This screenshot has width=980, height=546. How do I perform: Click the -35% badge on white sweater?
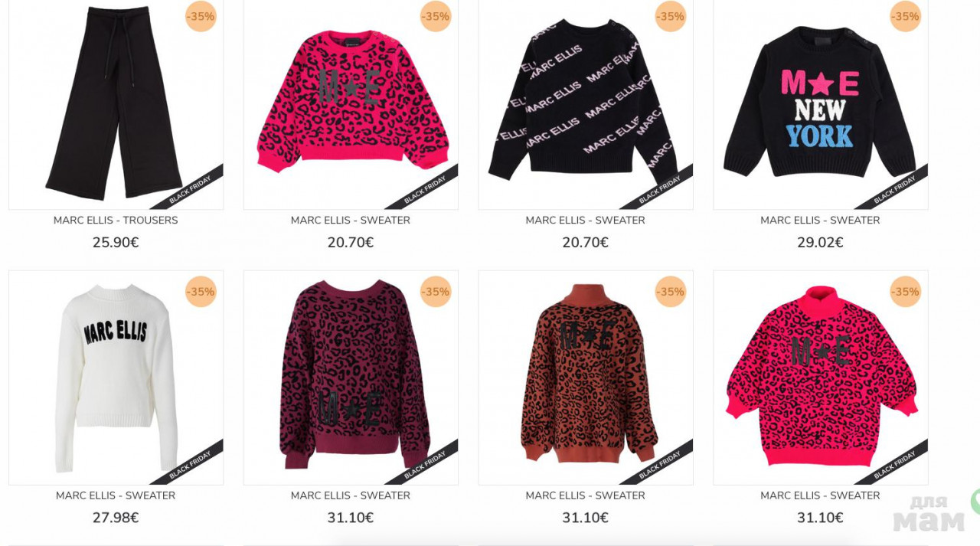point(201,292)
